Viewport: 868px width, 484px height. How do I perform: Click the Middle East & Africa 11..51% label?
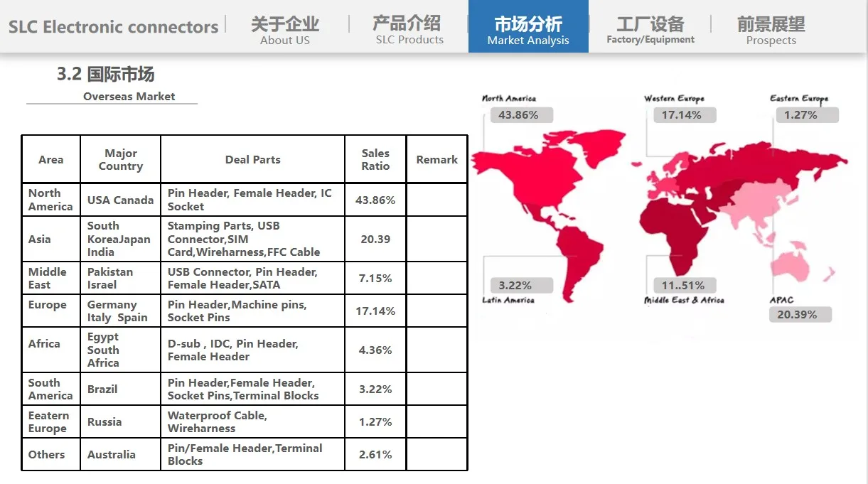[x=685, y=284]
